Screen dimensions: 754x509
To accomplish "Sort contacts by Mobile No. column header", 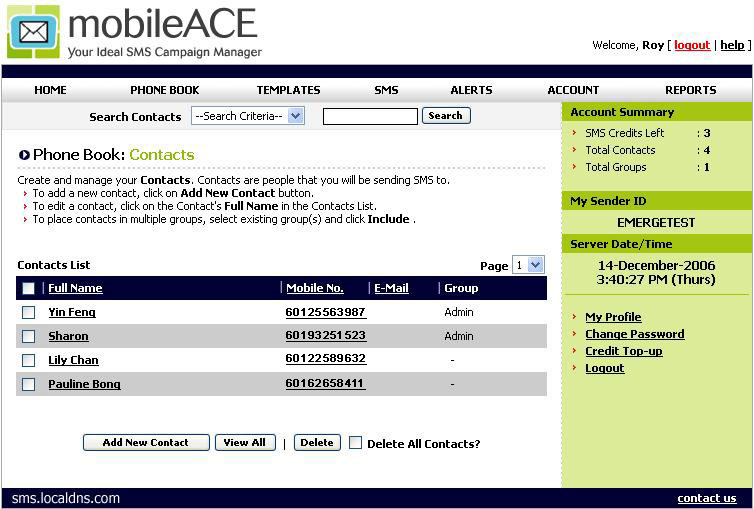I will tap(314, 288).
